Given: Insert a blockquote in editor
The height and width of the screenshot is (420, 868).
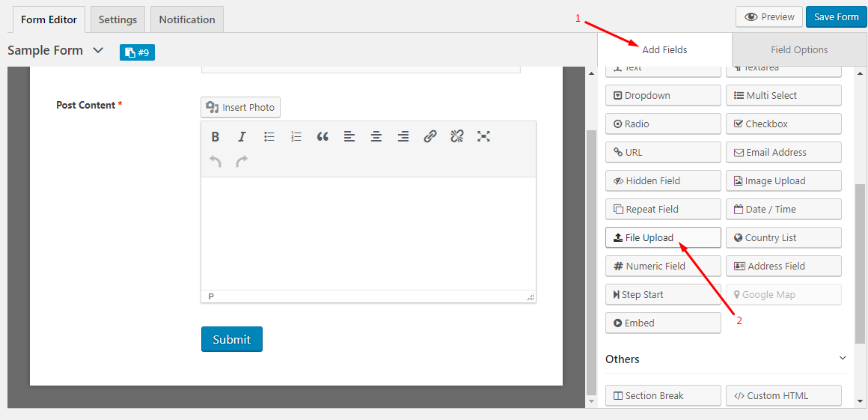Looking at the screenshot, I should point(323,136).
